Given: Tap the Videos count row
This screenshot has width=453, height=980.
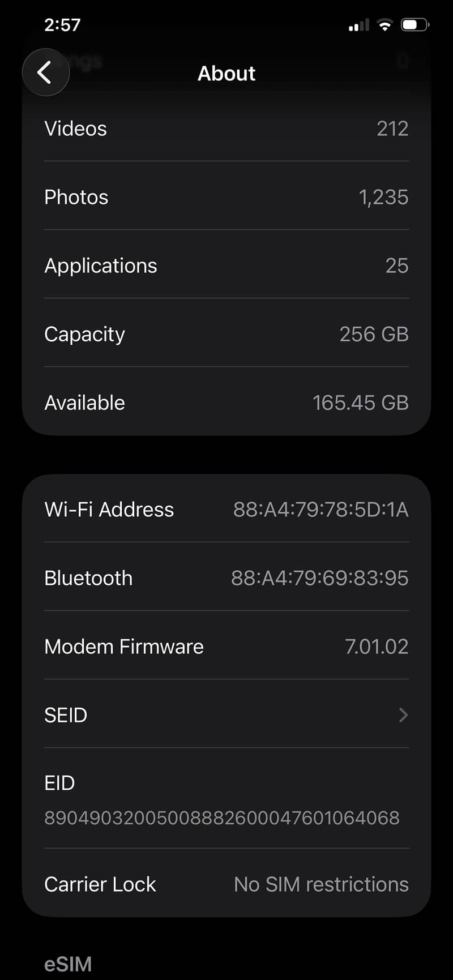Looking at the screenshot, I should (226, 129).
